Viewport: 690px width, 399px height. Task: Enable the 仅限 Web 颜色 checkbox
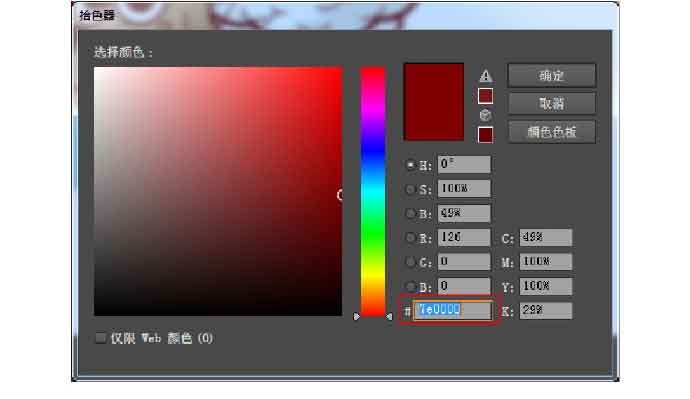click(x=101, y=338)
